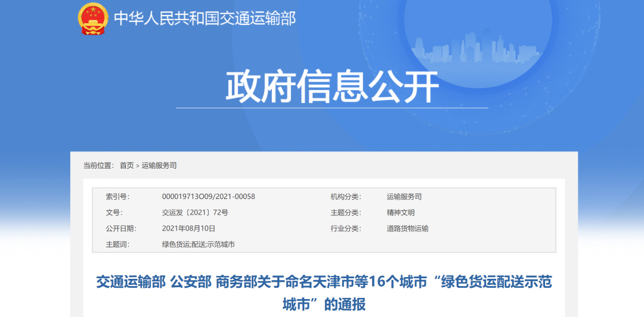Click the 文号 field label
Viewport: 644px width, 317px height.
(114, 213)
